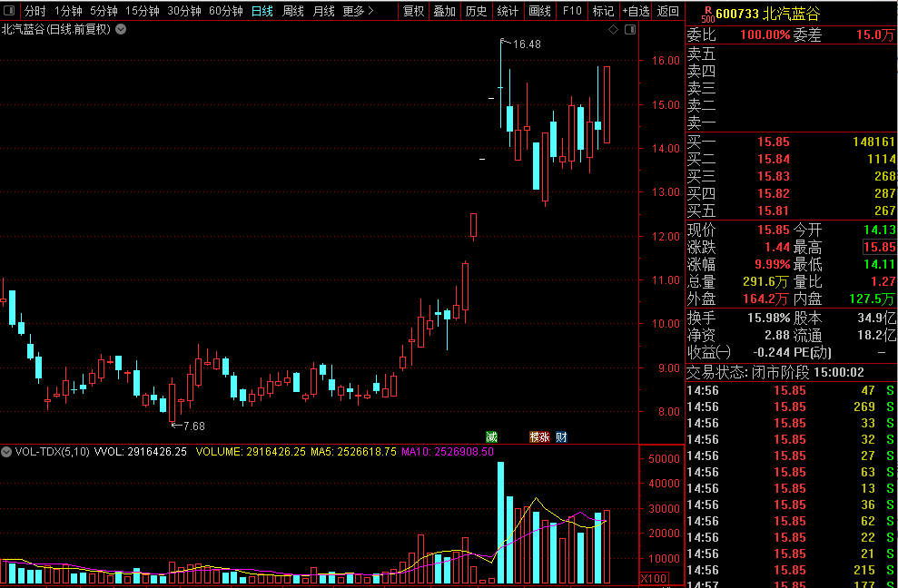Screen dimensions: 898x588
Task: Select the 周线 weekly period tab
Action: (293, 11)
